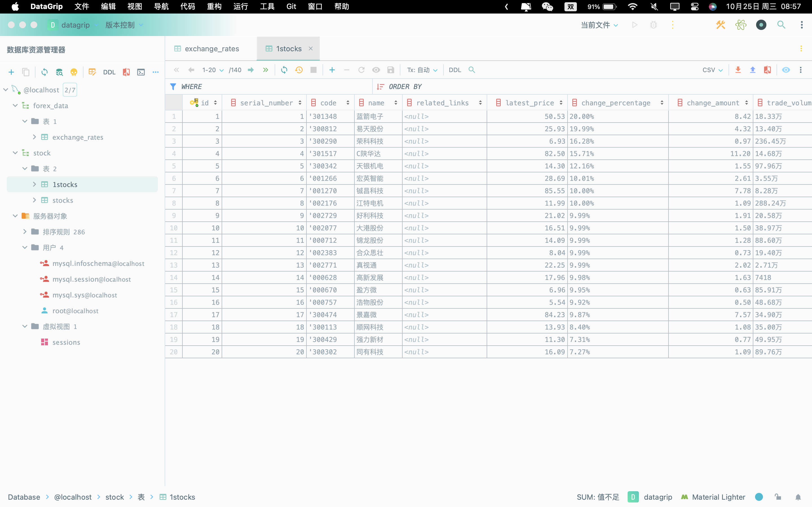
Task: Click stock in the bottom breadcrumb
Action: coord(114,497)
